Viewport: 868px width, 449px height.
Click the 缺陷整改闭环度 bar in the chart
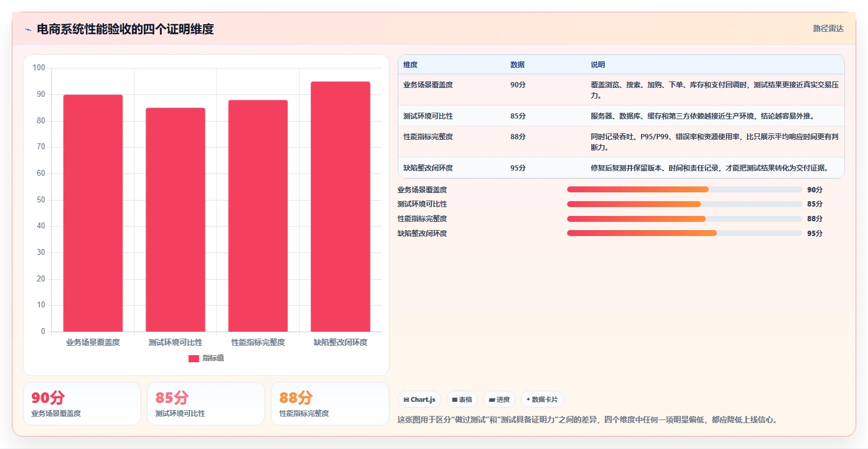[340, 207]
